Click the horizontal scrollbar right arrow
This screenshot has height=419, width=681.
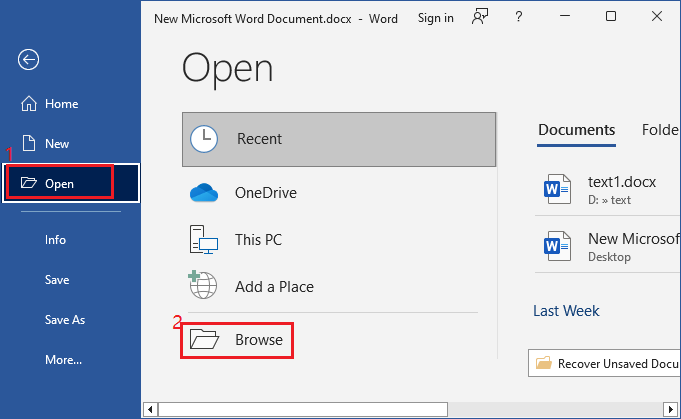[670, 409]
